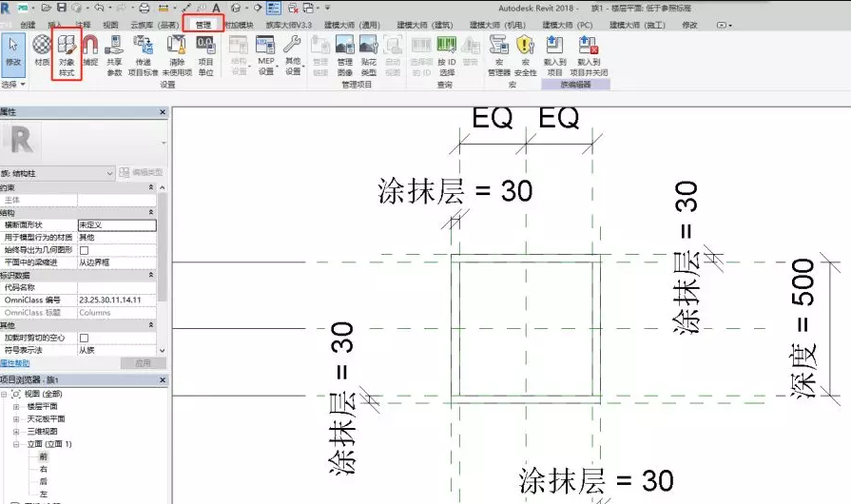Expand the 天花板平面 tree node
Image resolution: width=851 pixels, height=504 pixels.
[16, 418]
